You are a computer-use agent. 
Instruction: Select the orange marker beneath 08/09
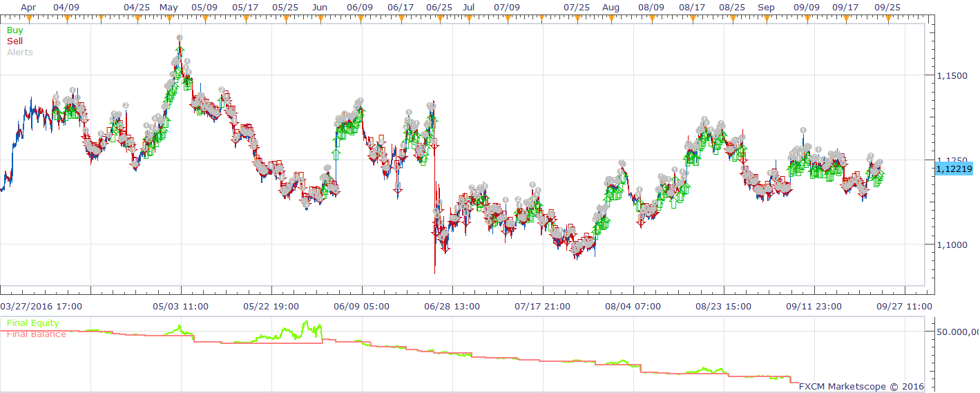651,18
